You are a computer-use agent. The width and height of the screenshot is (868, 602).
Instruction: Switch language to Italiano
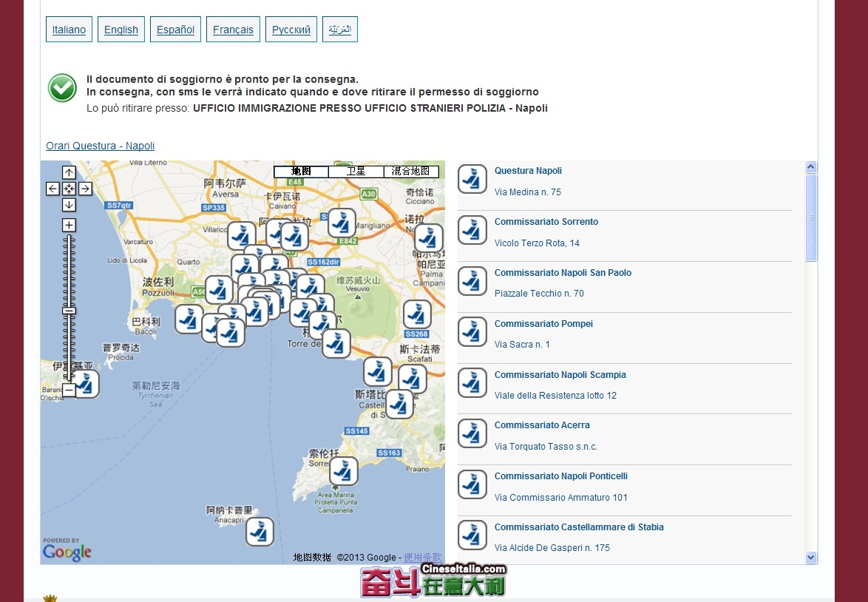(69, 30)
